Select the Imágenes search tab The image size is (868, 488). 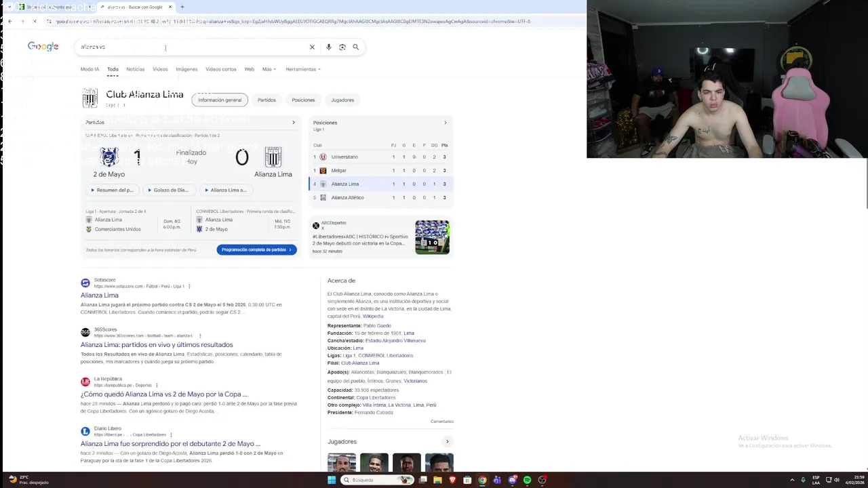tap(186, 69)
